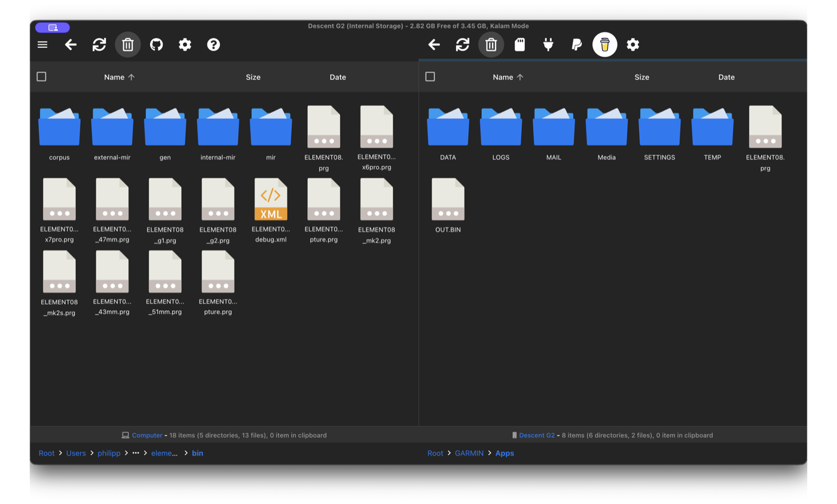Click philipp breadcrumb
837x504 pixels.
(x=109, y=453)
